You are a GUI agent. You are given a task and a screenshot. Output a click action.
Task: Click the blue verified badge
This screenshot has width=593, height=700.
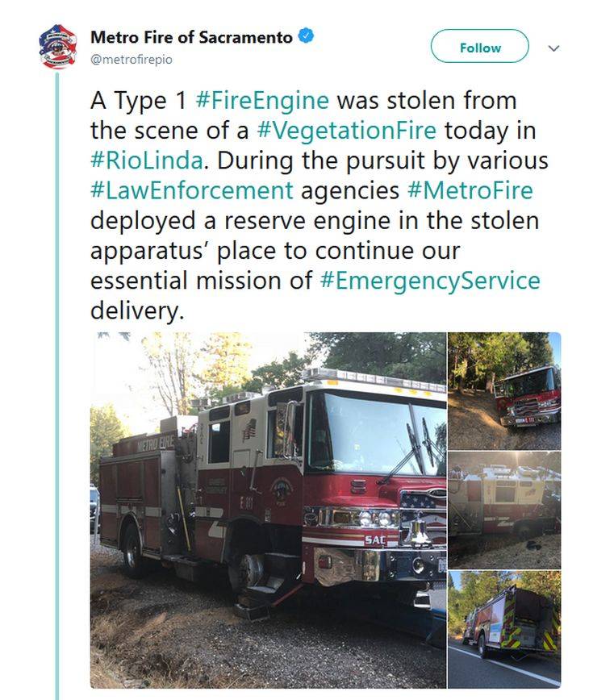point(307,37)
